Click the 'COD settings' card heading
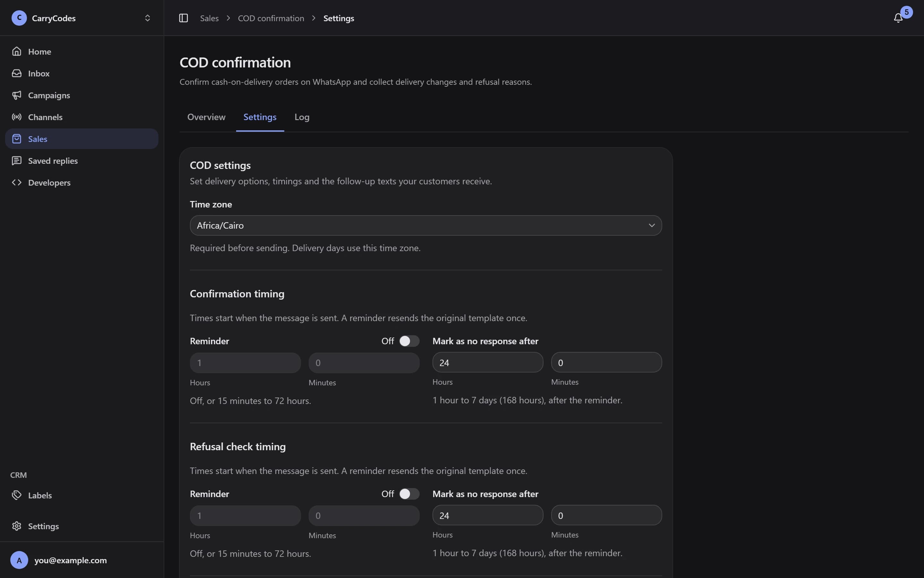This screenshot has height=578, width=924. pos(220,165)
